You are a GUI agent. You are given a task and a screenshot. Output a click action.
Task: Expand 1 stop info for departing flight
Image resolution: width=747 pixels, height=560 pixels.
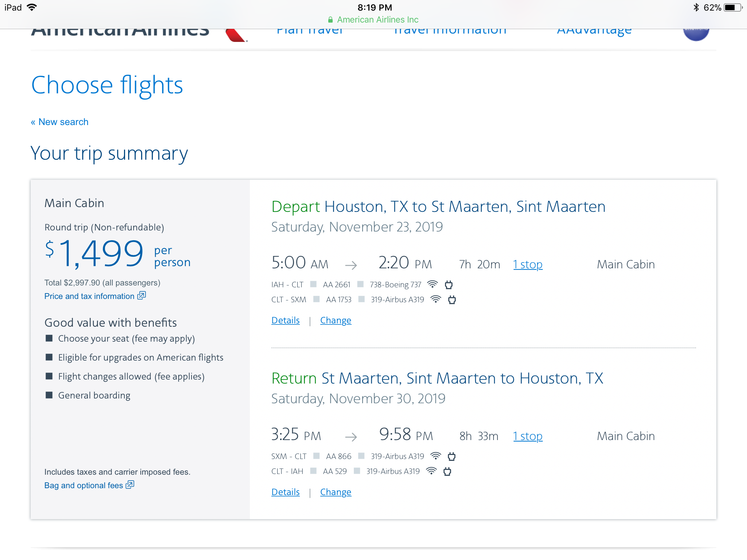pos(527,264)
